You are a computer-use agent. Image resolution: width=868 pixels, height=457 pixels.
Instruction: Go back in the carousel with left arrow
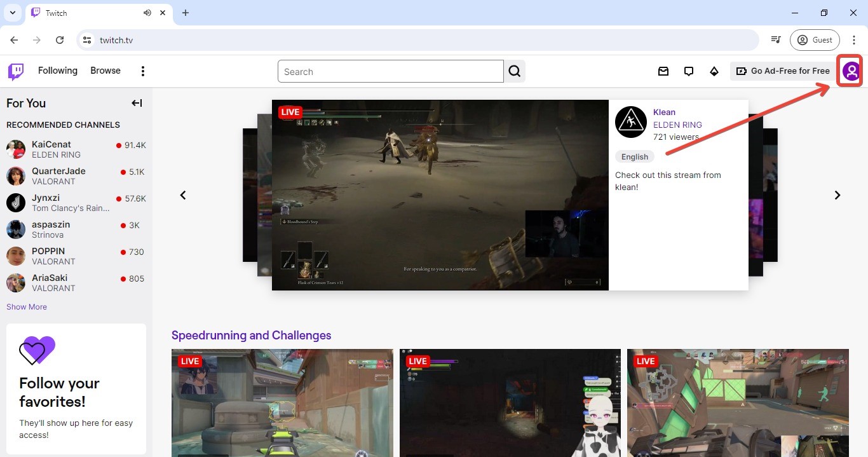pyautogui.click(x=183, y=194)
